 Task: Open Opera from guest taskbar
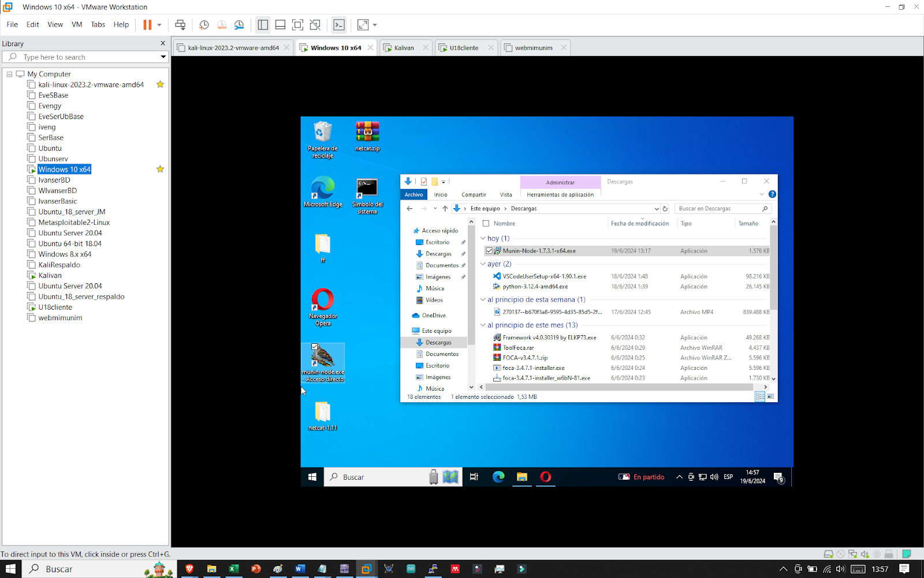546,477
